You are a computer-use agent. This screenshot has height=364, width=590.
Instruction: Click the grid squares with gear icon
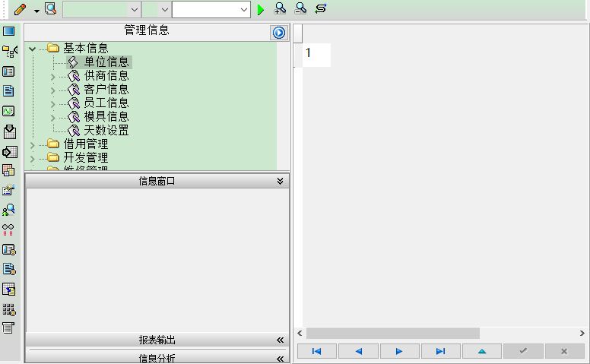(9, 309)
